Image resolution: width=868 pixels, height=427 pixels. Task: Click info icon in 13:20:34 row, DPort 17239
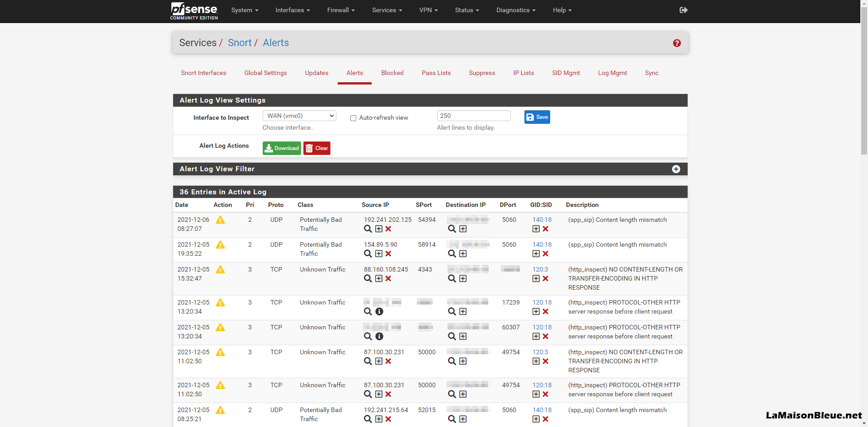tap(379, 311)
